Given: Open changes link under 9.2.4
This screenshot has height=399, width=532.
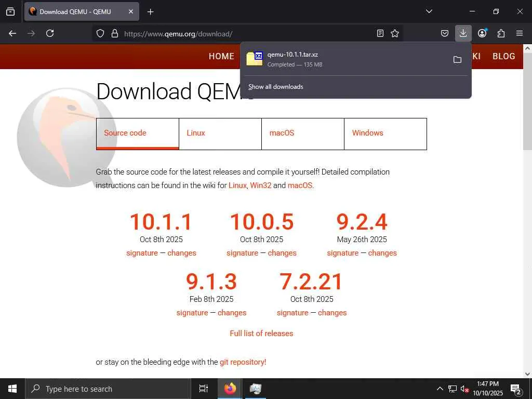Looking at the screenshot, I should 382,253.
